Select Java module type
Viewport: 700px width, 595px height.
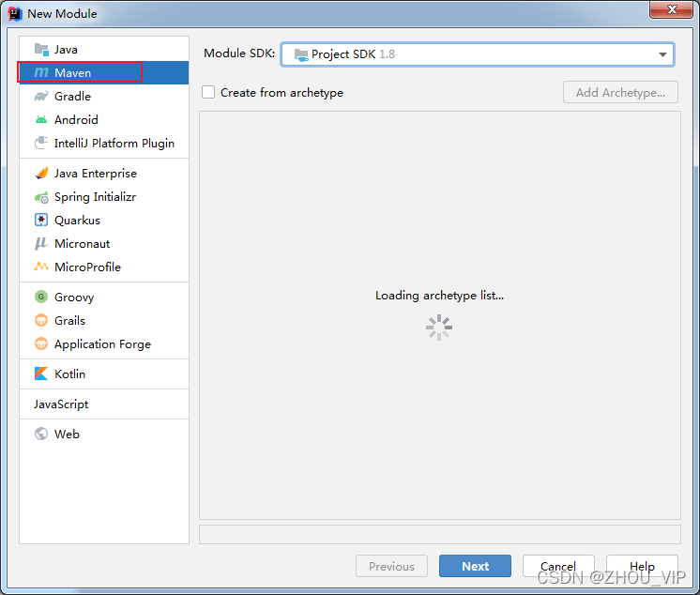point(104,50)
